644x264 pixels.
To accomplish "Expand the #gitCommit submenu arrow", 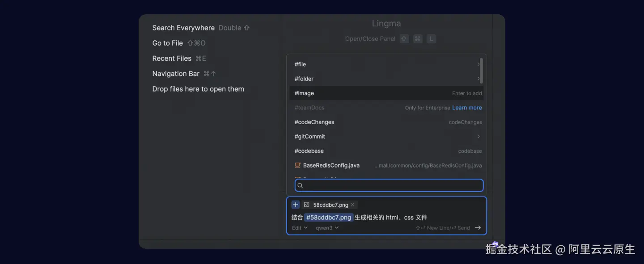I will coord(478,136).
